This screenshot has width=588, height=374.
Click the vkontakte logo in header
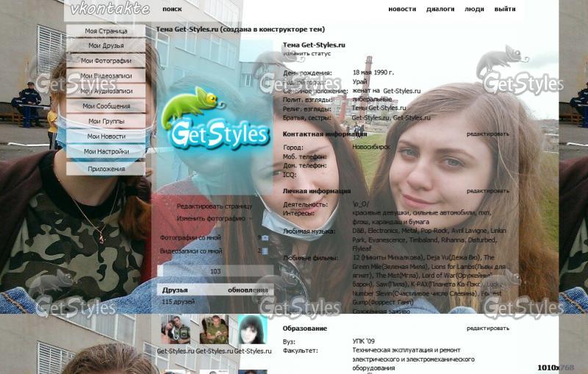[110, 10]
